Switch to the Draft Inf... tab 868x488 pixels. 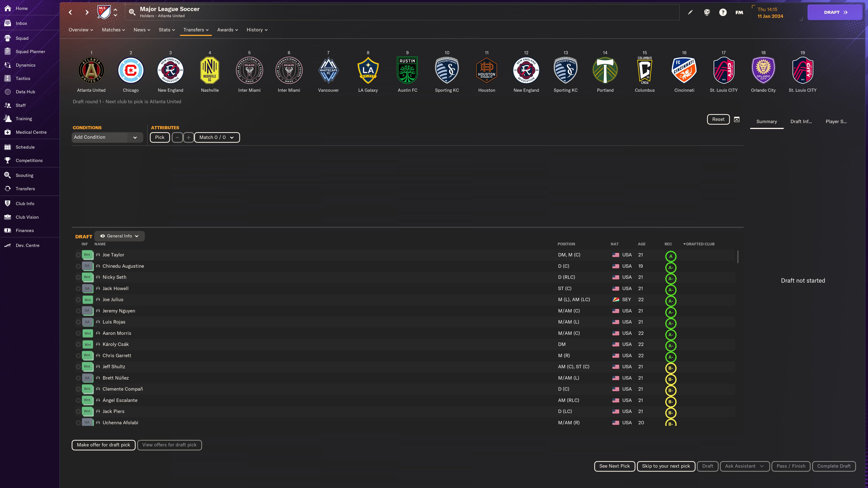tap(801, 122)
